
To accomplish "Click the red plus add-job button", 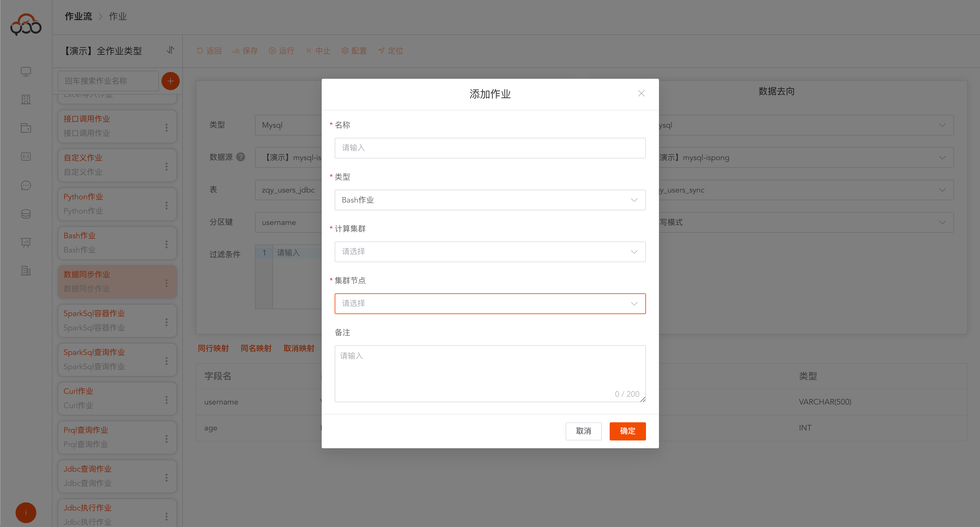I will coord(171,81).
